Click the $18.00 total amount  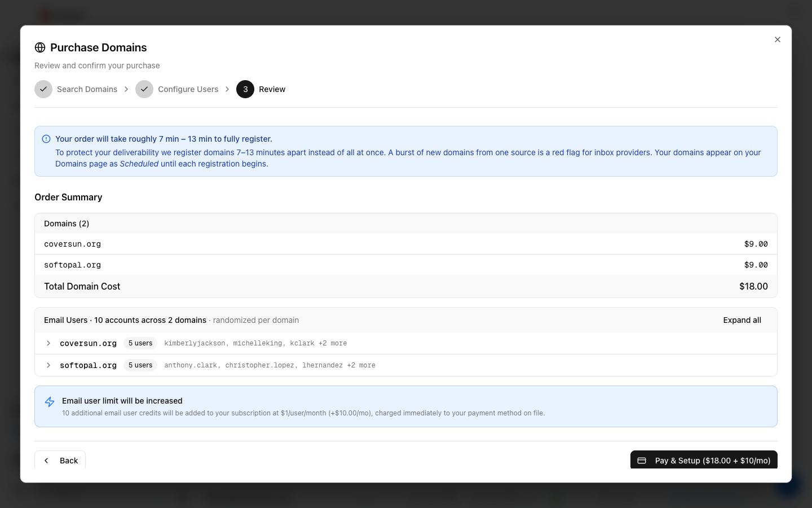click(x=753, y=286)
